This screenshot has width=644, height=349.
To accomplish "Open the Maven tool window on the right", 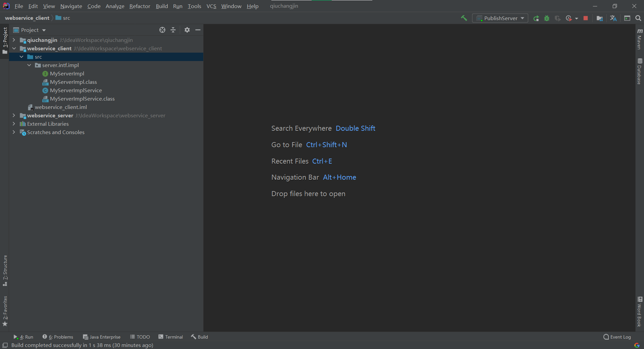I will click(x=639, y=40).
